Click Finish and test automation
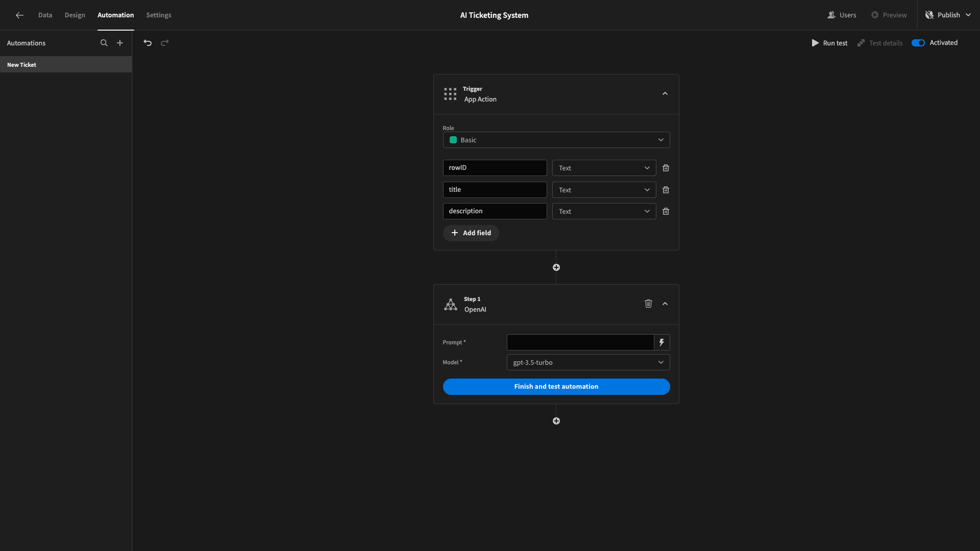Viewport: 980px width, 551px height. click(x=556, y=387)
